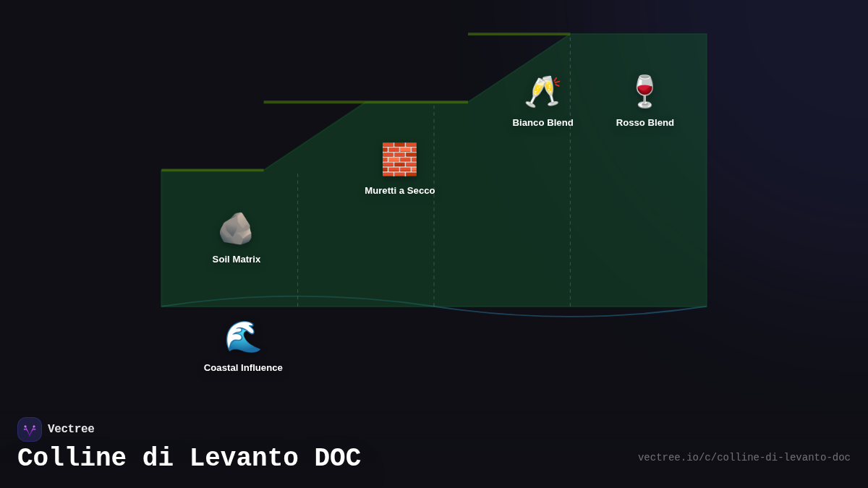Select the Soil Matrix label
Image resolution: width=868 pixels, height=488 pixels.
coord(237,260)
